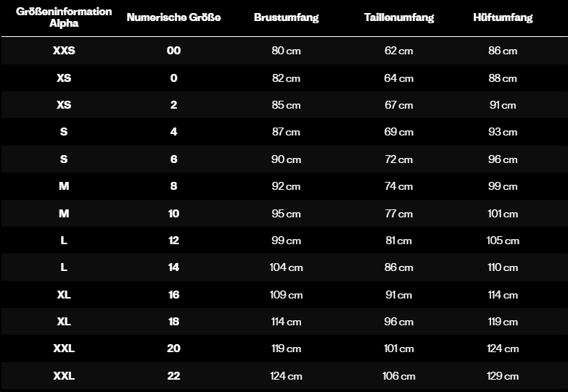Click numeric size 00 cell
This screenshot has height=392, width=568.
(x=173, y=51)
